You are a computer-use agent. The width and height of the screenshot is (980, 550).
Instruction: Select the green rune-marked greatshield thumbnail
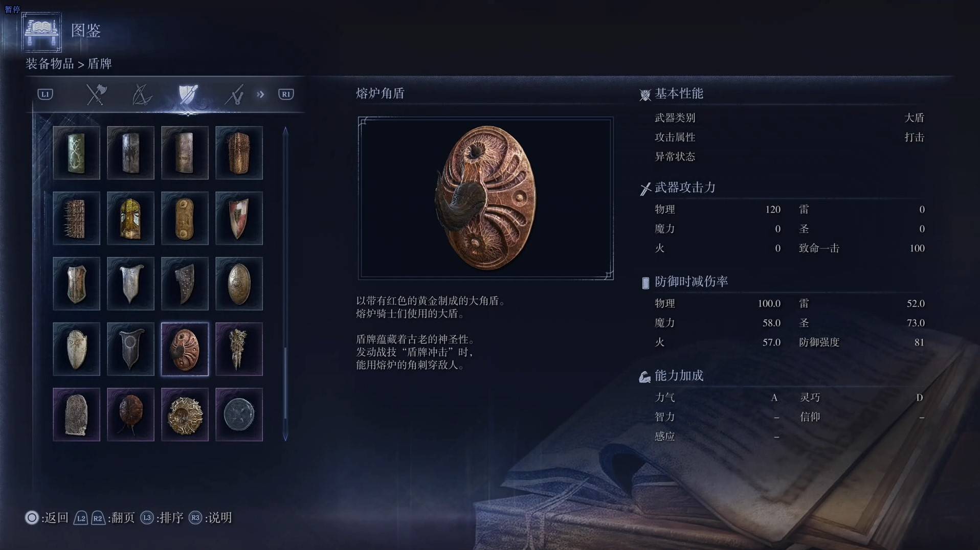pos(76,153)
